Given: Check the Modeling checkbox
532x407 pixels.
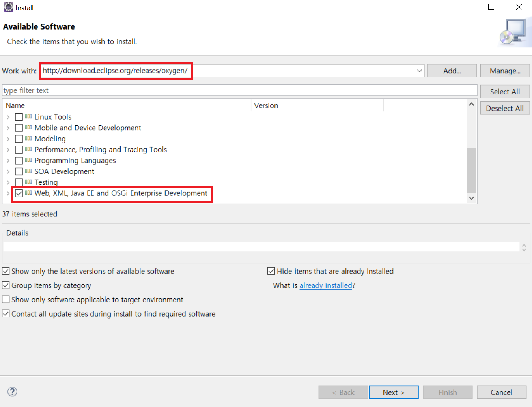Looking at the screenshot, I should [x=19, y=139].
